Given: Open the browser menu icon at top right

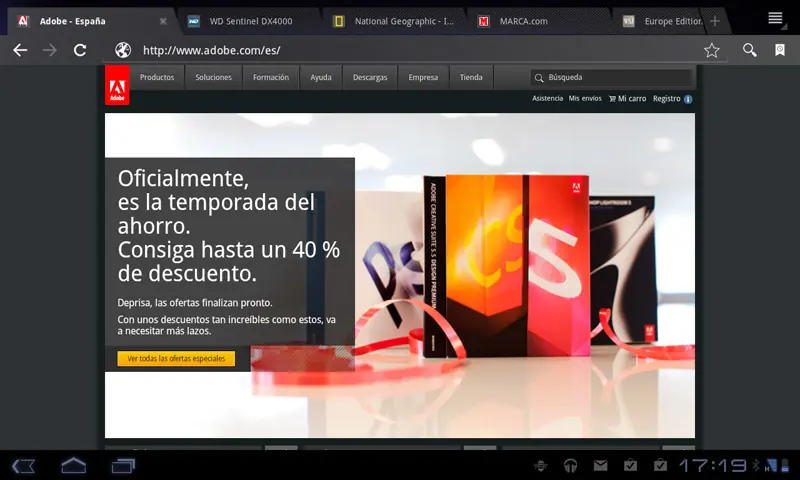Looking at the screenshot, I should point(776,19).
